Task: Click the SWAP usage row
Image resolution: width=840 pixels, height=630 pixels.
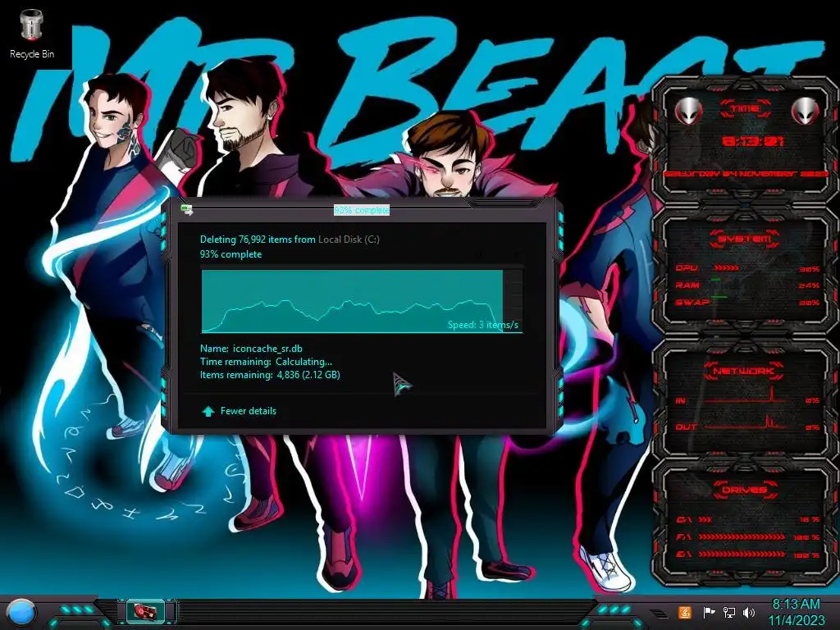Action: point(746,303)
